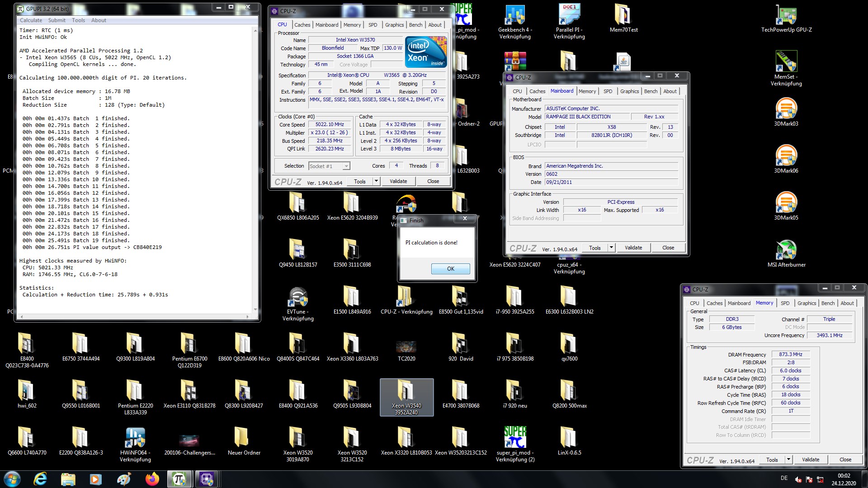This screenshot has width=868, height=488.
Task: Click the Windows Start orb
Action: coord(12,479)
